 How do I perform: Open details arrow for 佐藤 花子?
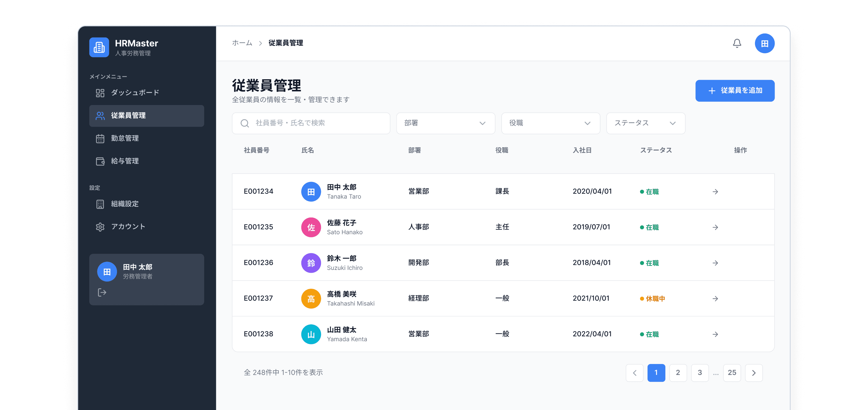(715, 227)
